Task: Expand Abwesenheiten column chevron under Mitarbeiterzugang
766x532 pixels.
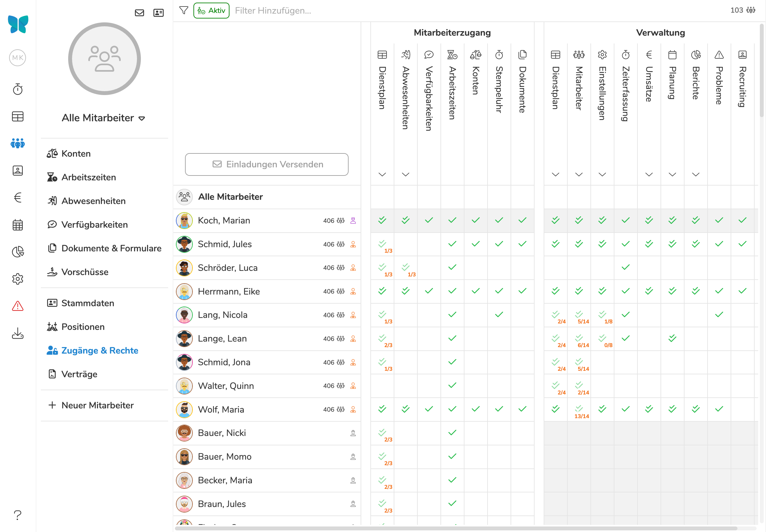Action: (405, 174)
